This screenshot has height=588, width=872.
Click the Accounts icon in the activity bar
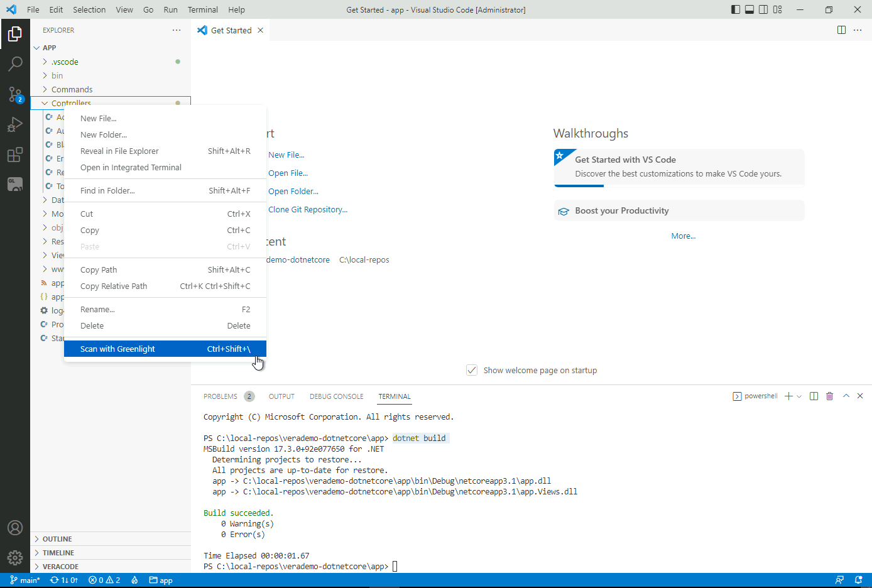[x=16, y=528]
